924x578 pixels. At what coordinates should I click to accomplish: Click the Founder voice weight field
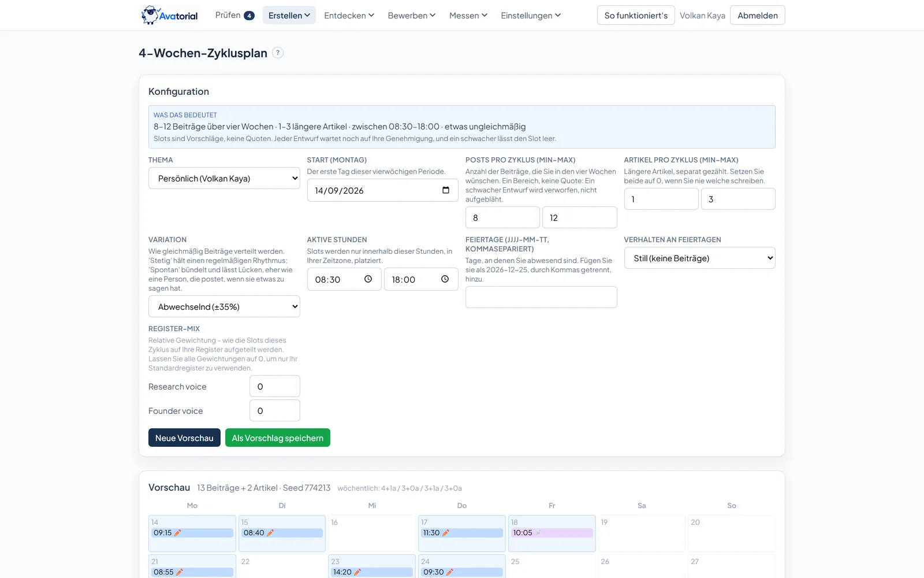coord(275,410)
